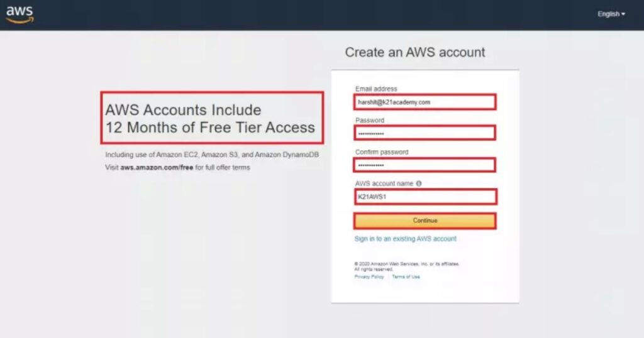Open Sign in to an existing AWS account

406,239
